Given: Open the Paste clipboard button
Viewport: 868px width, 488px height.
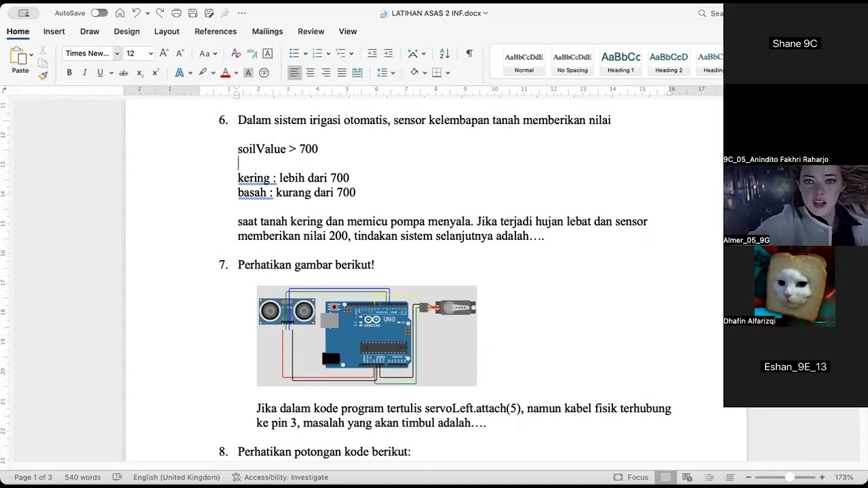Looking at the screenshot, I should pyautogui.click(x=20, y=60).
